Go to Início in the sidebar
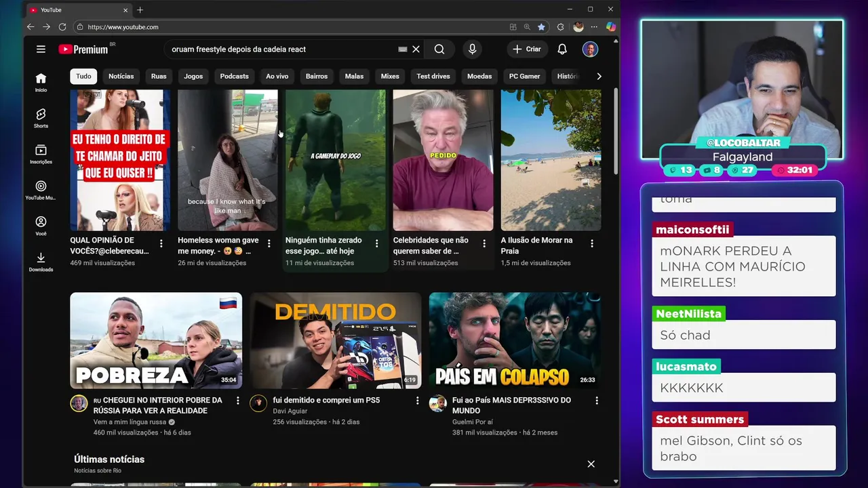 (41, 82)
